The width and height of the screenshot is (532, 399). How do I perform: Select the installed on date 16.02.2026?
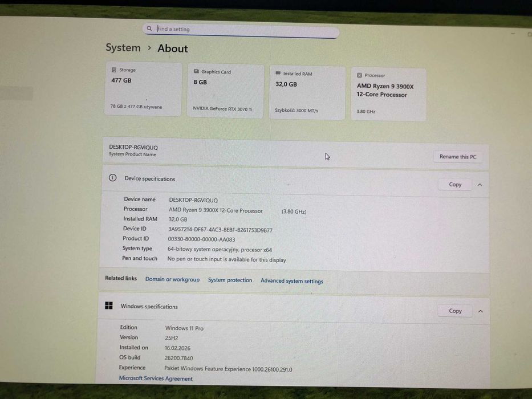[177, 348]
